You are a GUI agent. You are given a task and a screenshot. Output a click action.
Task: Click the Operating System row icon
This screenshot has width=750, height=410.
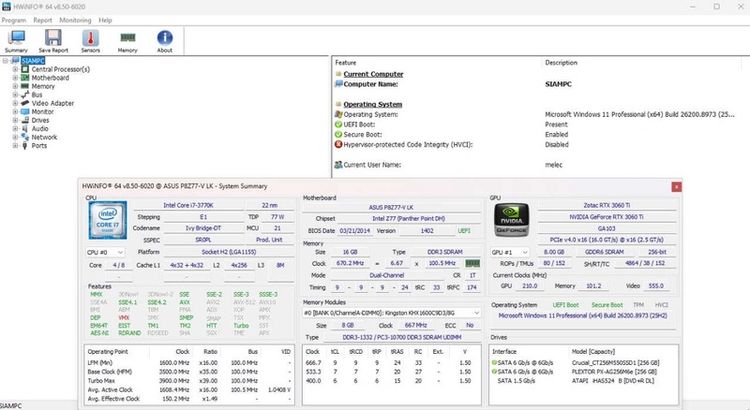(338, 114)
